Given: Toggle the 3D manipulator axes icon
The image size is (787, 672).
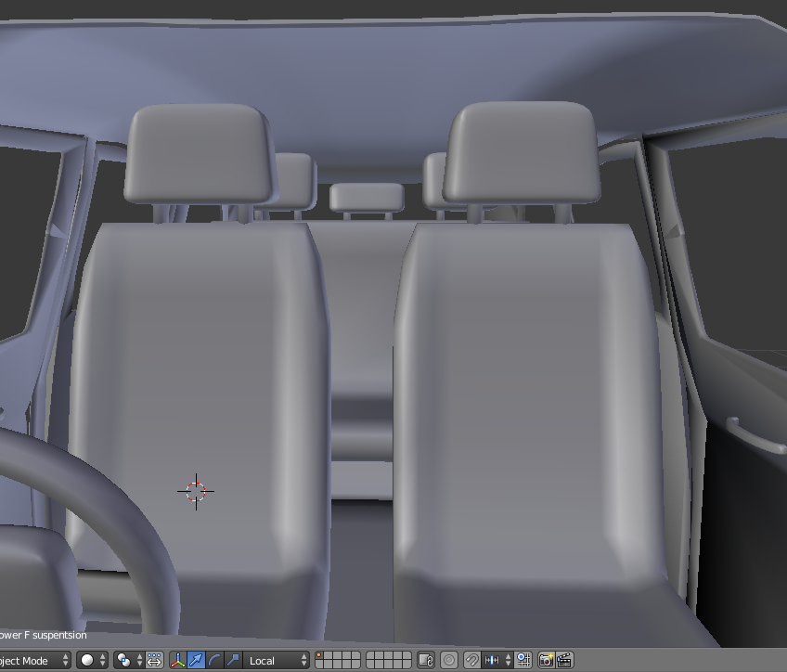Looking at the screenshot, I should 177,661.
